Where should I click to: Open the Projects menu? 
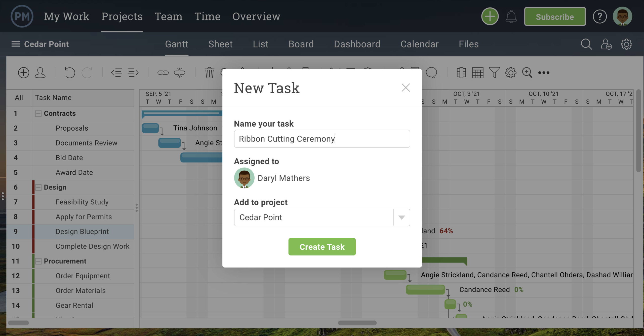pyautogui.click(x=122, y=17)
